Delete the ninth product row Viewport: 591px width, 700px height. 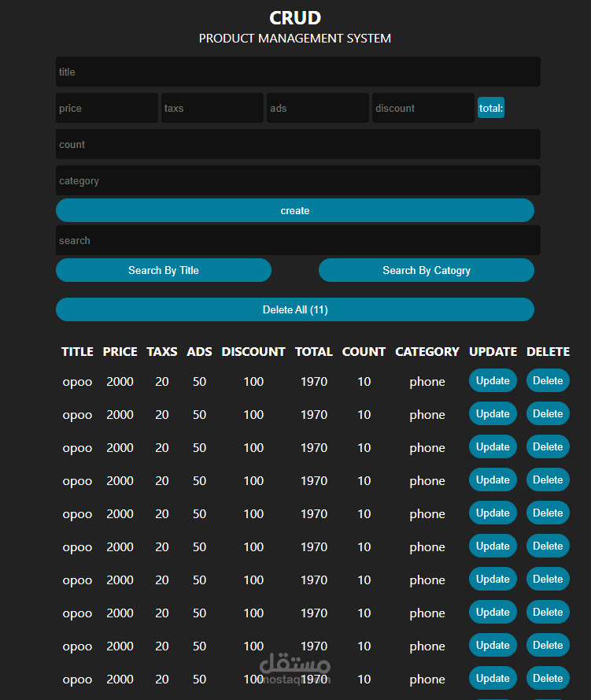coord(549,645)
